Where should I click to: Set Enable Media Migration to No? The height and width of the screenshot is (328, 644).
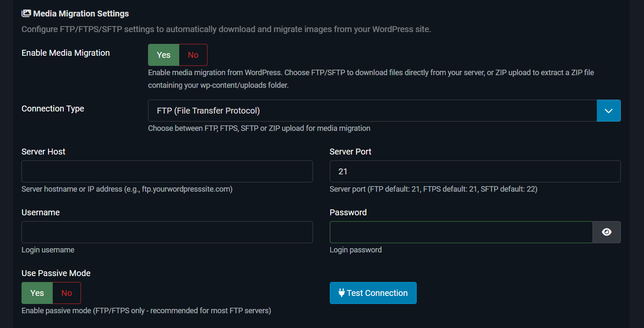(193, 55)
